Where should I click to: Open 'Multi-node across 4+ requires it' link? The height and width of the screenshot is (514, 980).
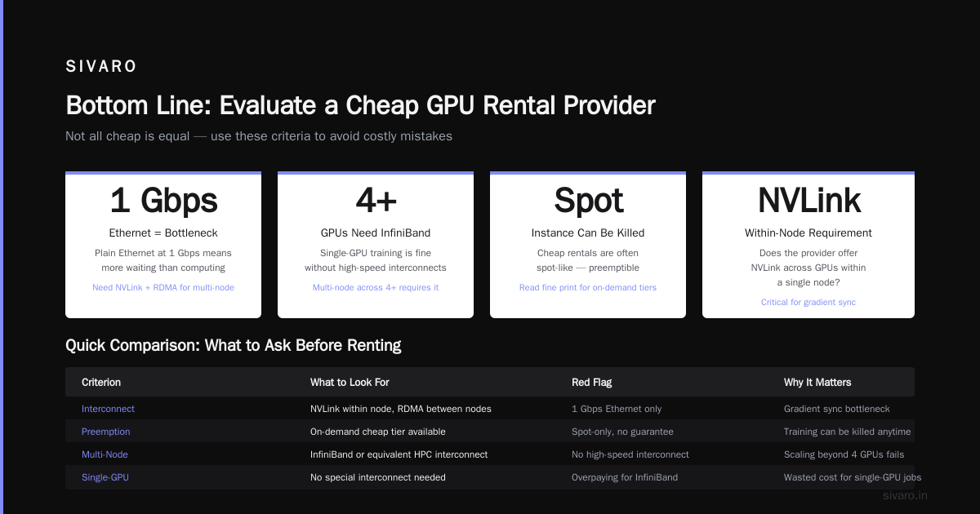(376, 287)
